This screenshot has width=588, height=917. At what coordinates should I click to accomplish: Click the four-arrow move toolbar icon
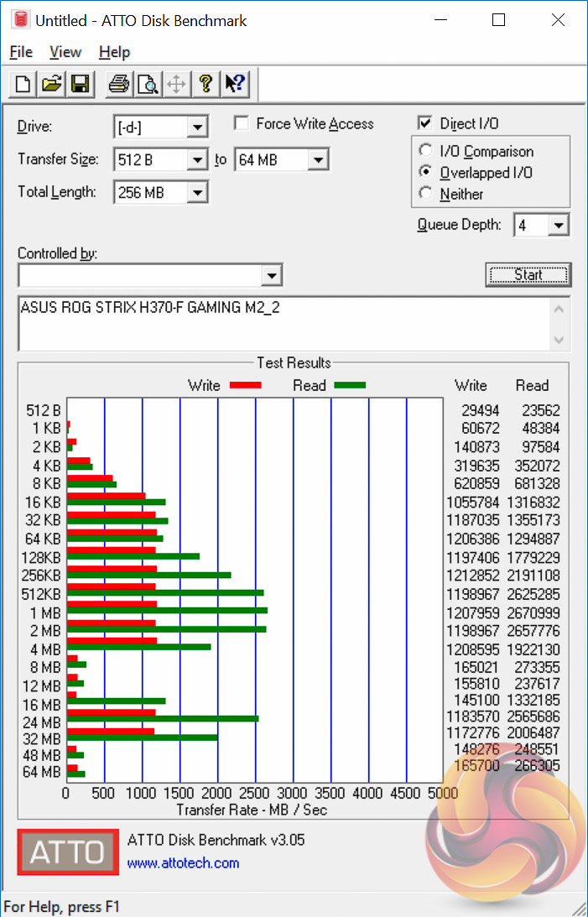point(176,84)
